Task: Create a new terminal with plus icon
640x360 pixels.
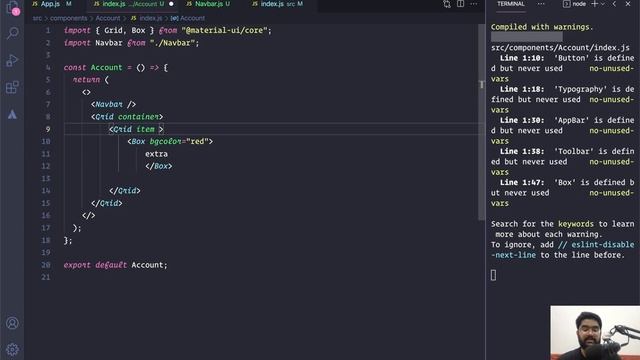Action: tap(595, 4)
